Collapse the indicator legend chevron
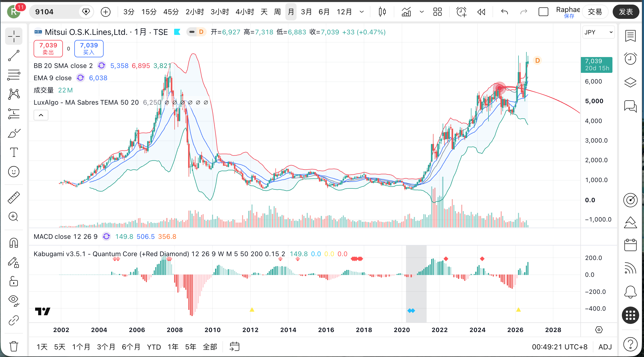The height and width of the screenshot is (357, 644). (41, 115)
